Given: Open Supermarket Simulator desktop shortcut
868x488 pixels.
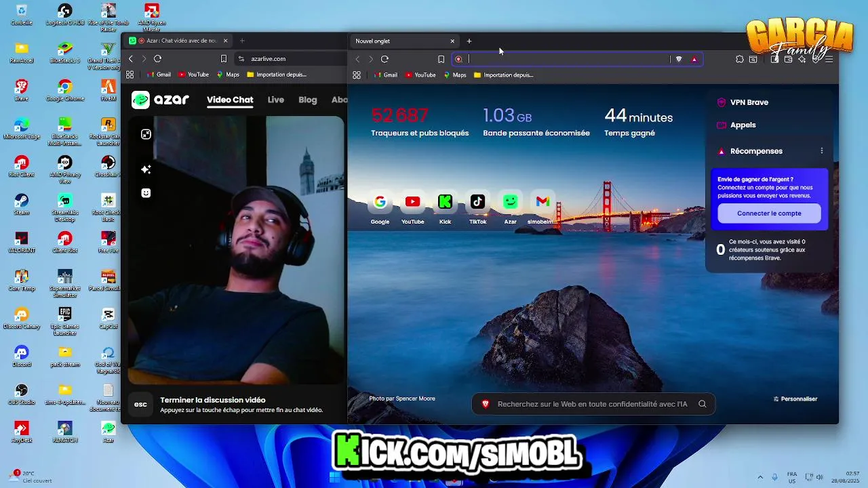Looking at the screenshot, I should (x=64, y=283).
